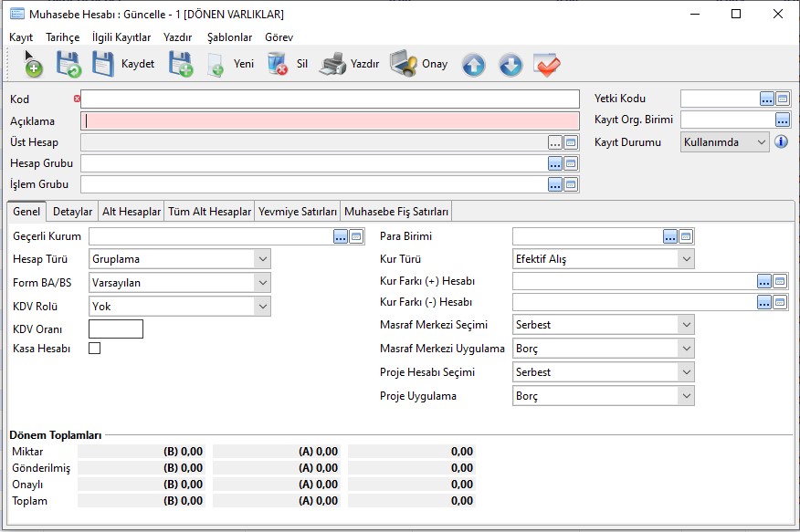Click the Yazdır printer icon
Image resolution: width=800 pixels, height=532 pixels.
coord(332,64)
